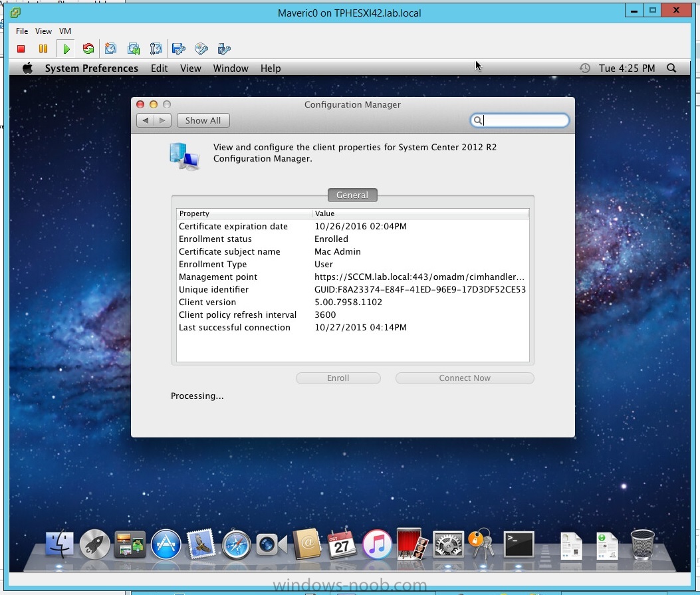The width and height of the screenshot is (700, 595).
Task: Open the vSphere File menu
Action: [x=22, y=31]
